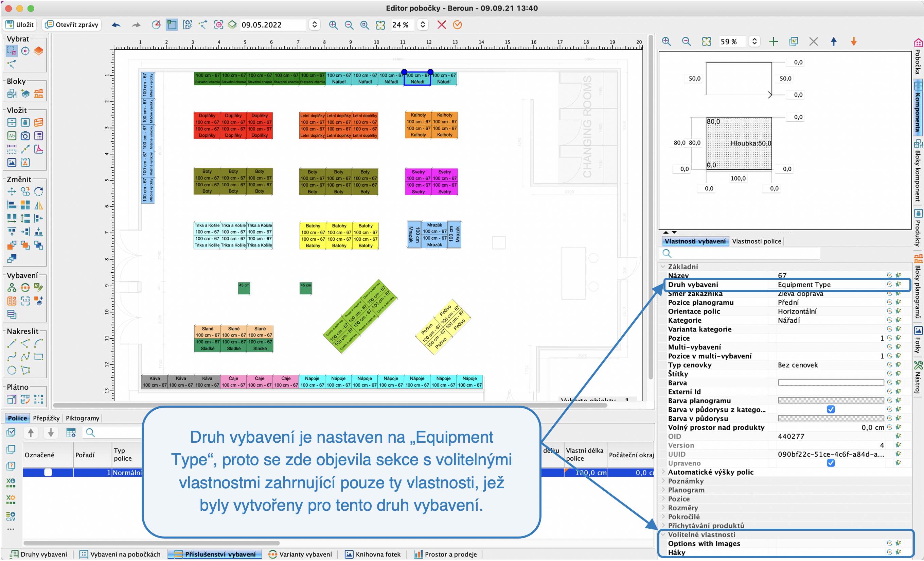Click the Barva v půdorysu color swatch
Screen dimensions: 924x561
pos(831,419)
